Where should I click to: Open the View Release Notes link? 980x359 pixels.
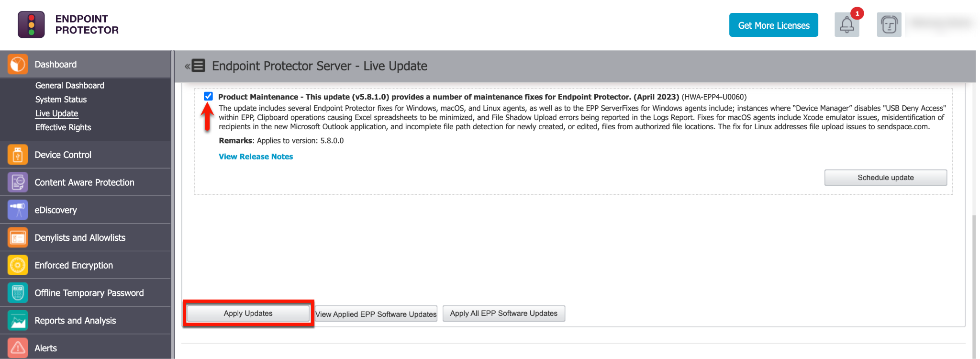tap(256, 157)
